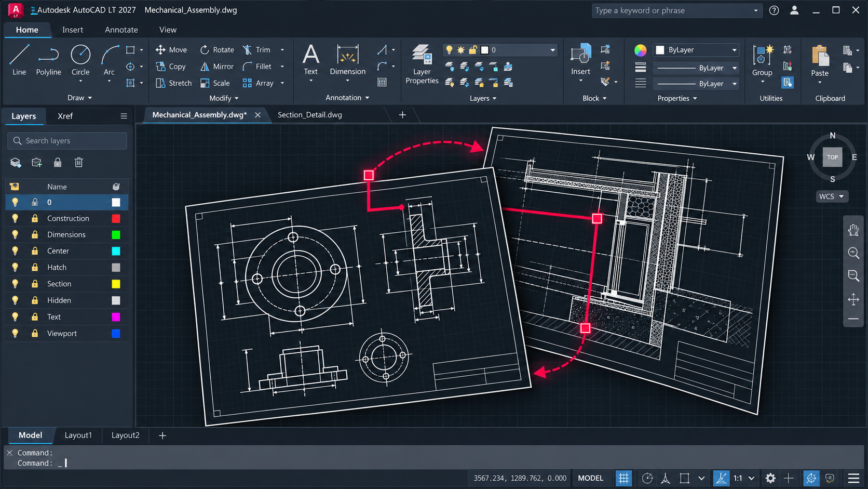The height and width of the screenshot is (489, 868).
Task: Activate the Move tool
Action: (x=171, y=50)
